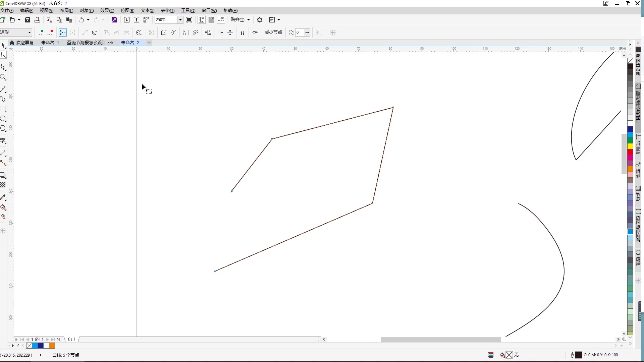The image size is (644, 362).
Task: Click the Rotate or skew nodes icon
Action: click(196, 33)
